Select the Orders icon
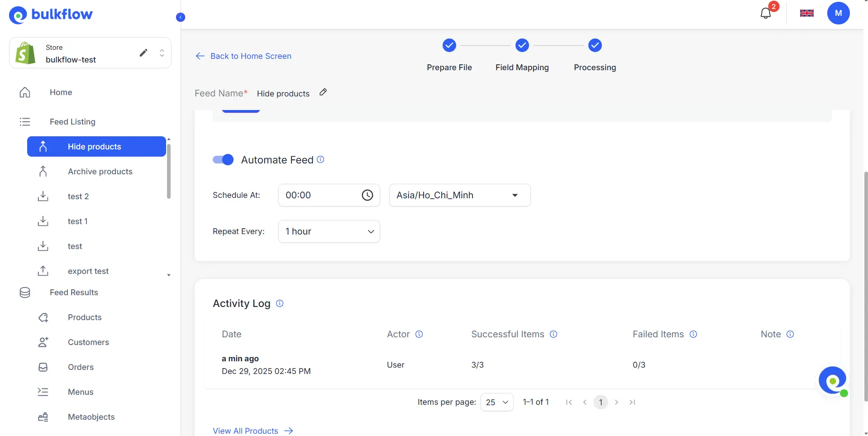 click(43, 367)
